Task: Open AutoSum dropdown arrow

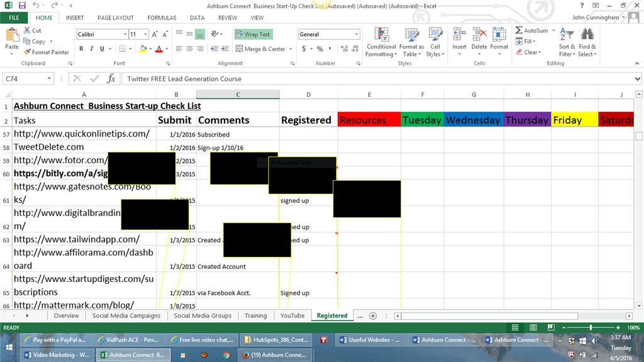Action: [x=553, y=30]
